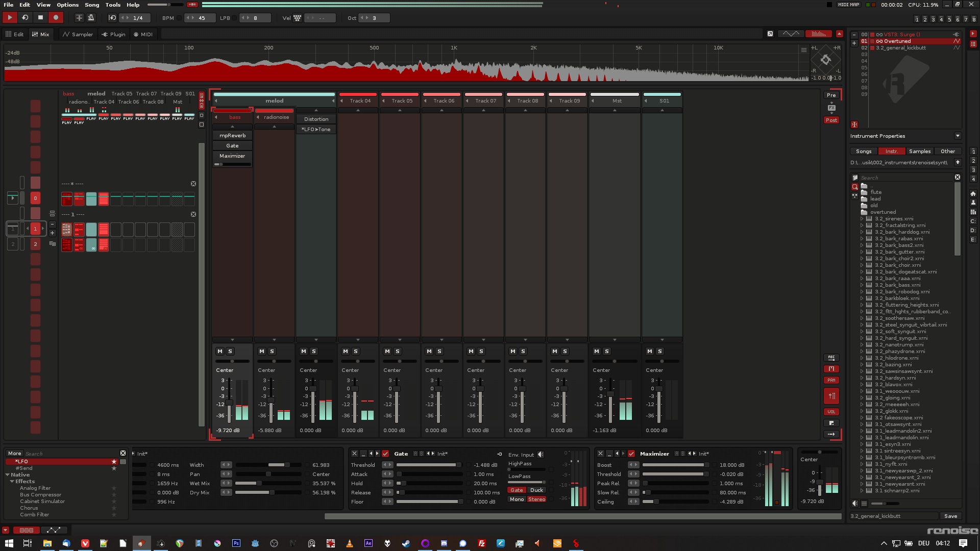Image resolution: width=980 pixels, height=551 pixels.
Task: Go to parent directory with up arrow
Action: [x=958, y=162]
